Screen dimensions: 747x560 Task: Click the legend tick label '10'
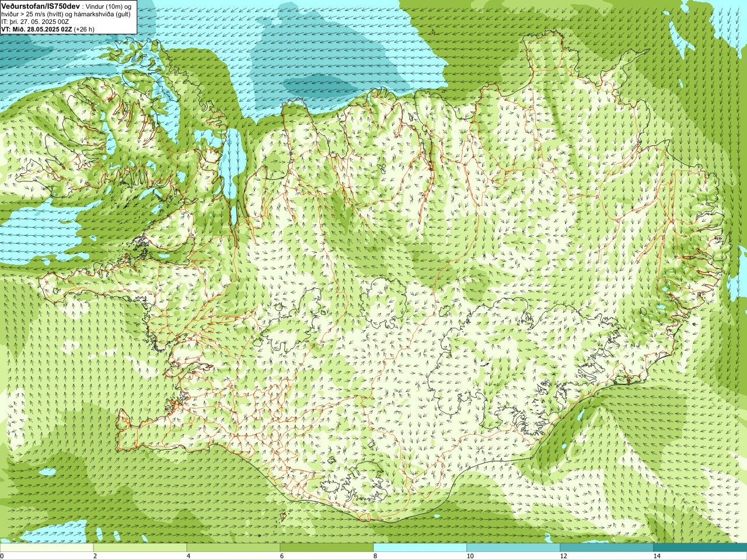470,556
